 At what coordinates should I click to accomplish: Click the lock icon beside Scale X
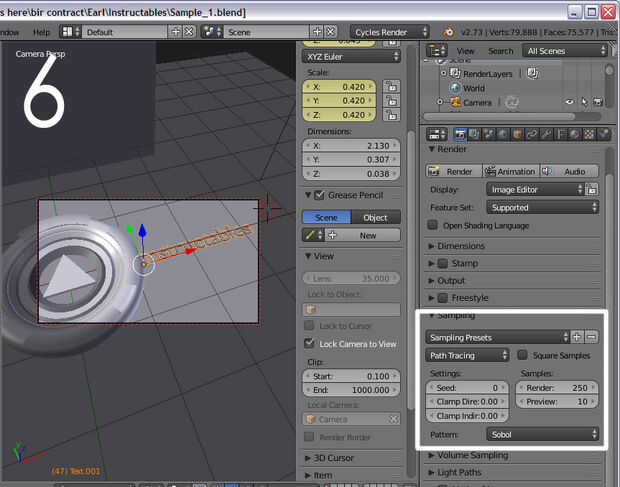click(391, 87)
